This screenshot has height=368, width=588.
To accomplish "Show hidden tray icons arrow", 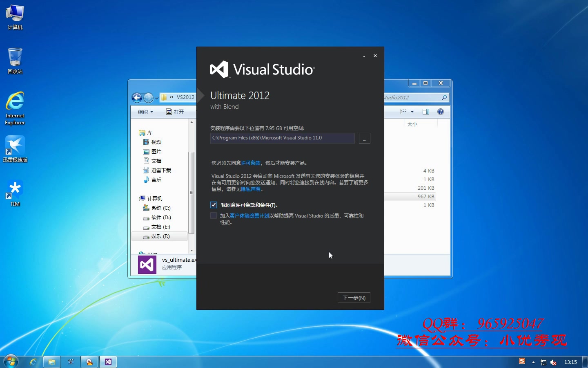I will click(x=533, y=362).
